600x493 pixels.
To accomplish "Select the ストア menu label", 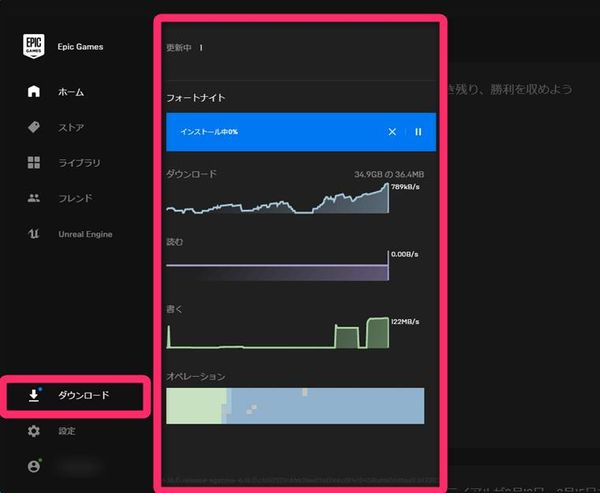I will point(71,127).
